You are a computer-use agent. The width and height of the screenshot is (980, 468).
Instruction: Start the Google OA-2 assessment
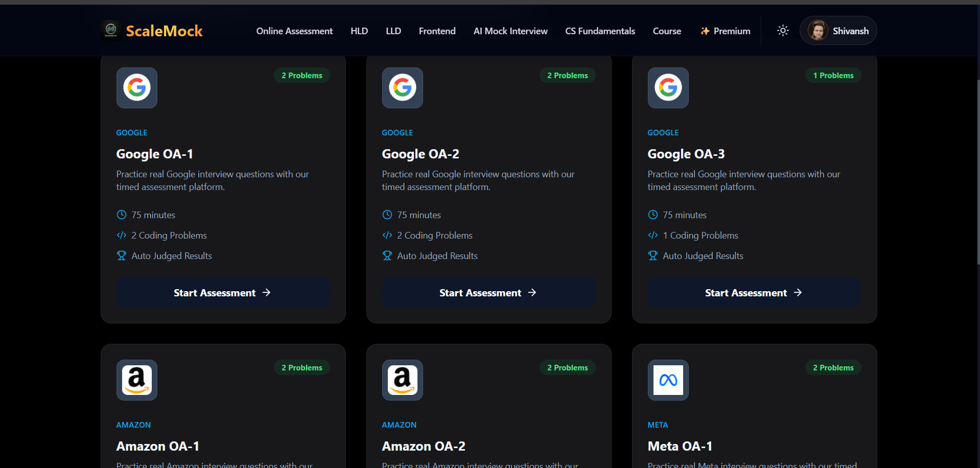pyautogui.click(x=488, y=293)
